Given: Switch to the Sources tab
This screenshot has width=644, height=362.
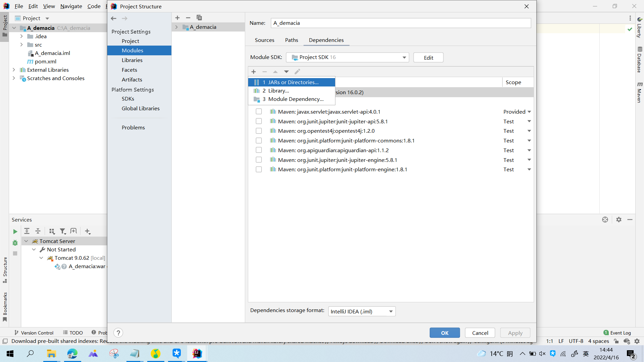Looking at the screenshot, I should [x=264, y=40].
